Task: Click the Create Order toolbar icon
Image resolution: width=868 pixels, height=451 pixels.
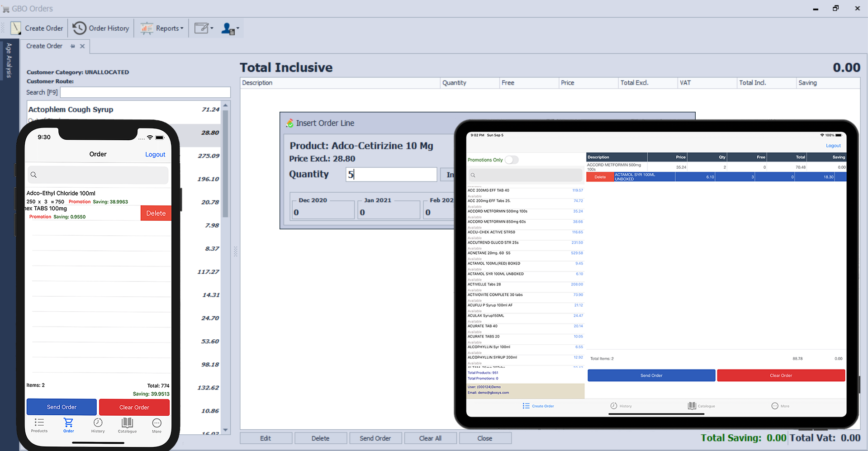Action: coord(16,28)
